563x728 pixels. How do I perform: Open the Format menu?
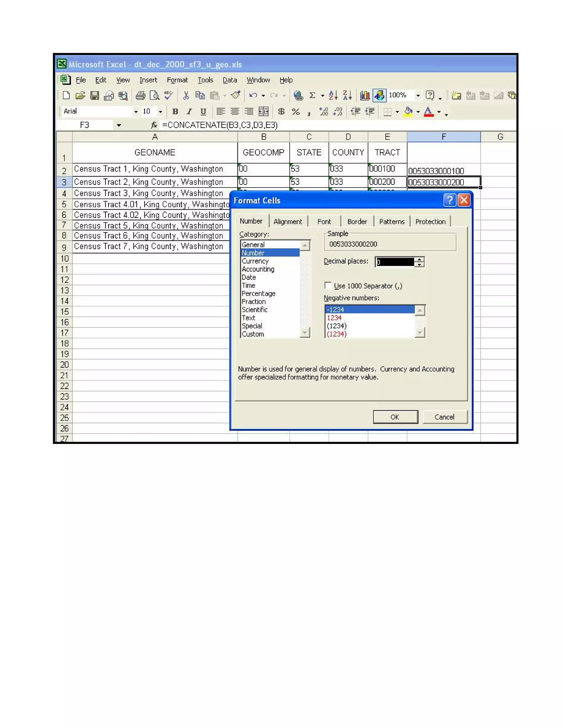[177, 80]
